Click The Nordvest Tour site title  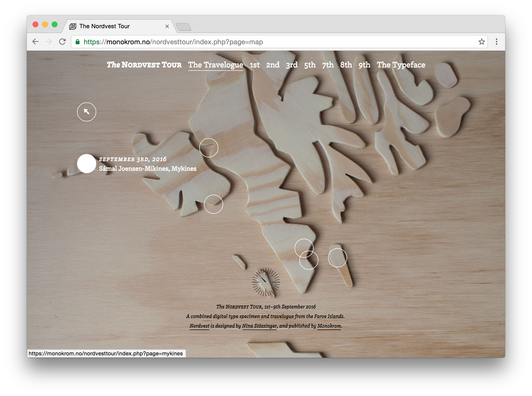coord(144,65)
